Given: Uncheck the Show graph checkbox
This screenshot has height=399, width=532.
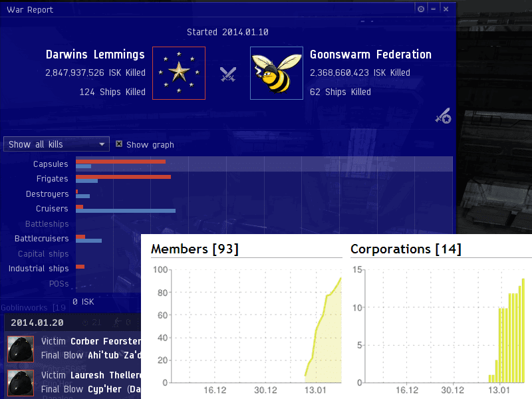Looking at the screenshot, I should [x=119, y=144].
